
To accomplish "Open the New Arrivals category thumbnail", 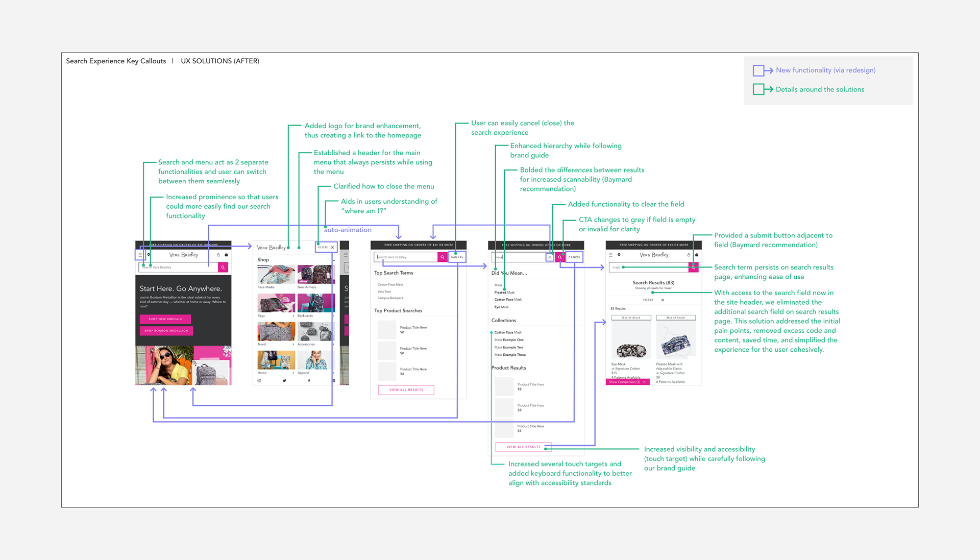I will point(316,274).
